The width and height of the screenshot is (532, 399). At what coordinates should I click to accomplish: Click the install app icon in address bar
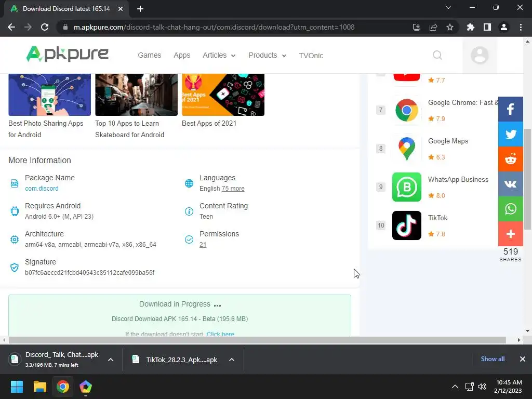pos(416,27)
